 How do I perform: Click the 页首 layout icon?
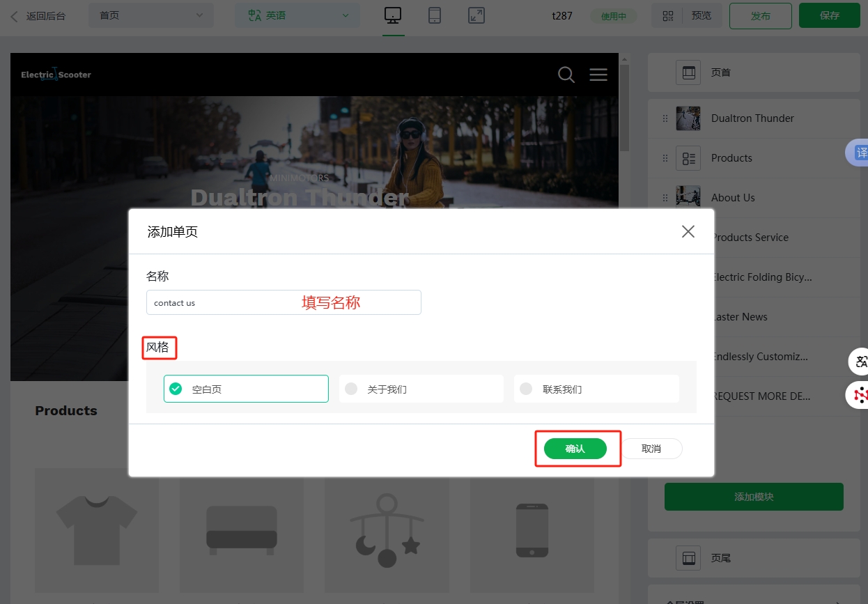pyautogui.click(x=688, y=72)
